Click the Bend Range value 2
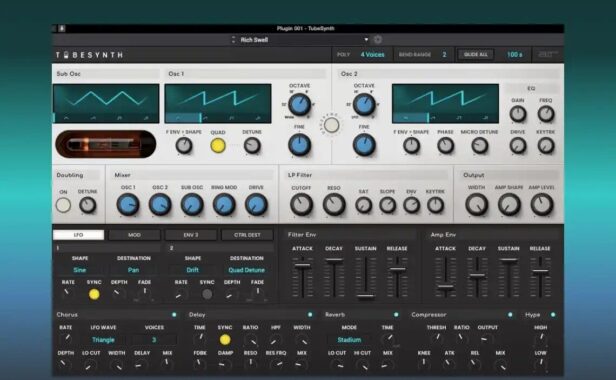 point(444,55)
